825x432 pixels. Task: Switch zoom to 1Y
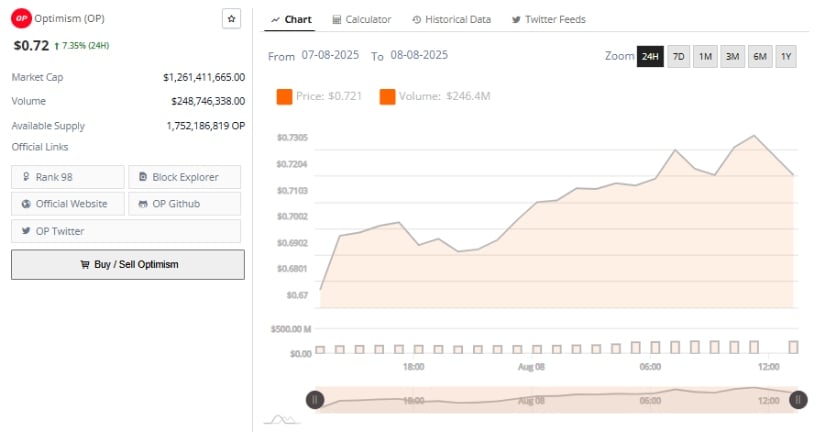click(x=786, y=56)
